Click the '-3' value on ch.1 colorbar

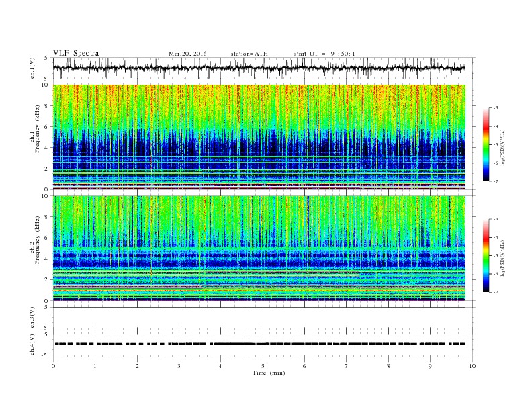(x=495, y=108)
